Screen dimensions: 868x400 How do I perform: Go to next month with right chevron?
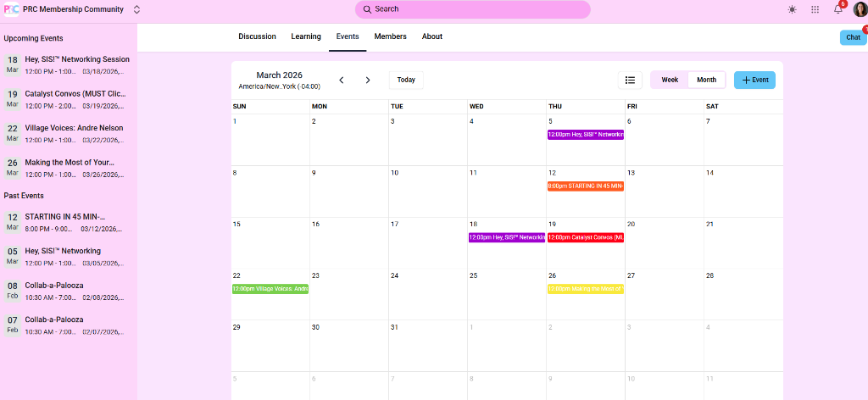pyautogui.click(x=368, y=81)
